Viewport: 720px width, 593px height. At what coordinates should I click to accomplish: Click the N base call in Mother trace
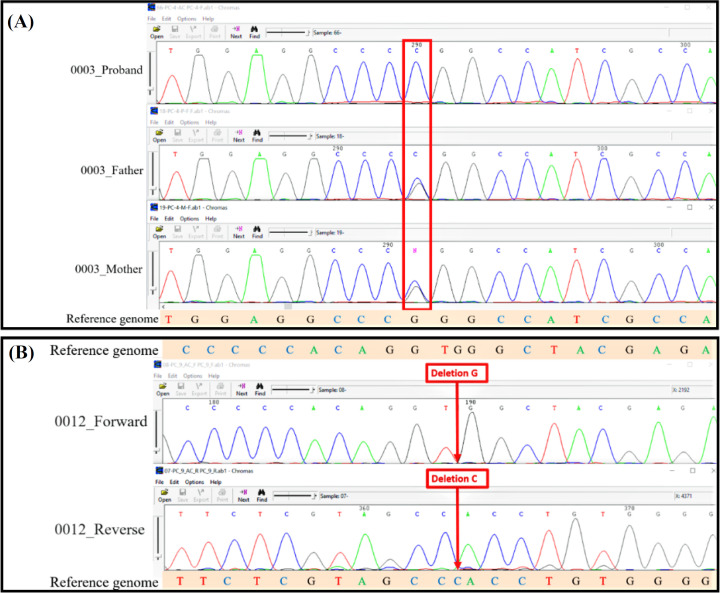[416, 251]
